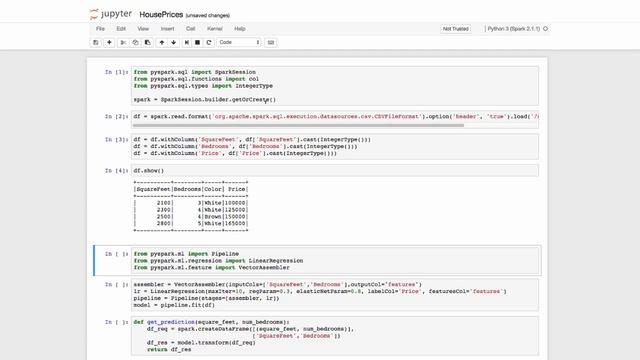Open the command palette keyboard icon

pos(271,42)
